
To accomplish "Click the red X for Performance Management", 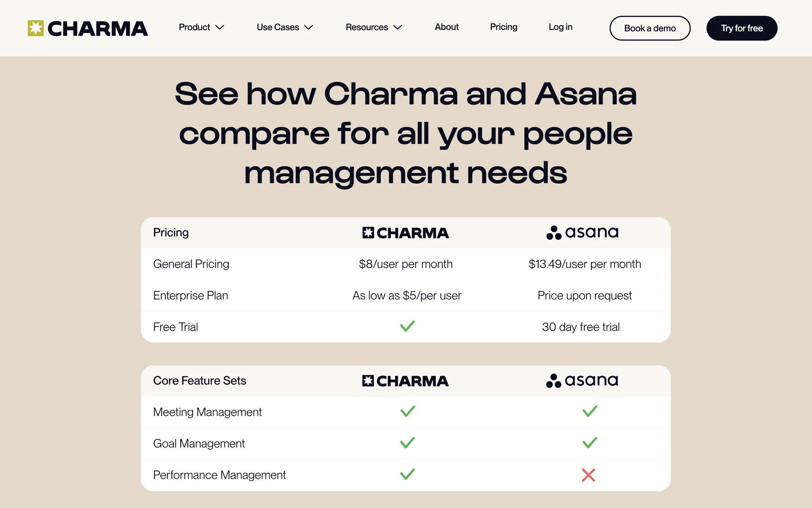I will (588, 475).
